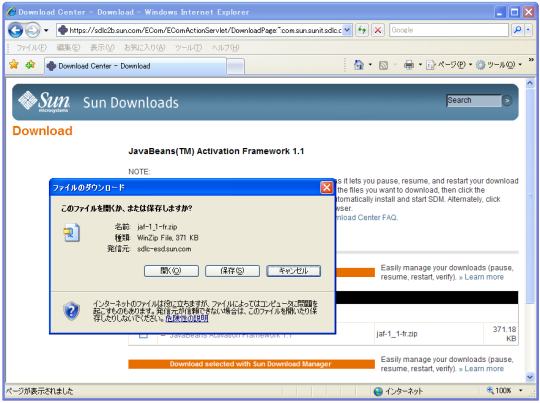Click the Print icon in toolbar
Image resolution: width=540 pixels, height=403 pixels.
point(409,65)
